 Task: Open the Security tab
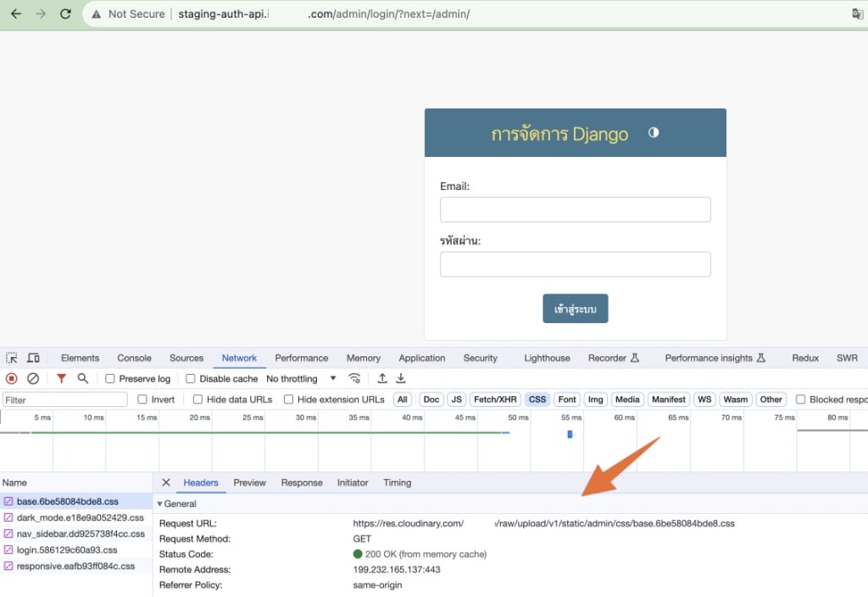tap(481, 359)
